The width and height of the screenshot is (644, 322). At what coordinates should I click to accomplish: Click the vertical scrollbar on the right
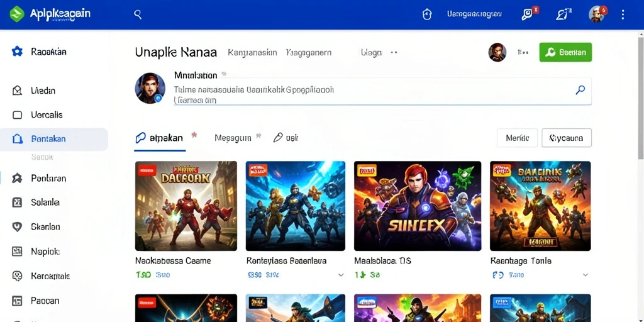(640, 99)
